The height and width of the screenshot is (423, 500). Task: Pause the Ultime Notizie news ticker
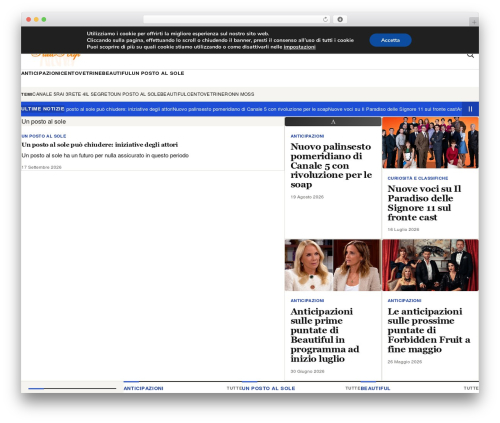click(470, 109)
